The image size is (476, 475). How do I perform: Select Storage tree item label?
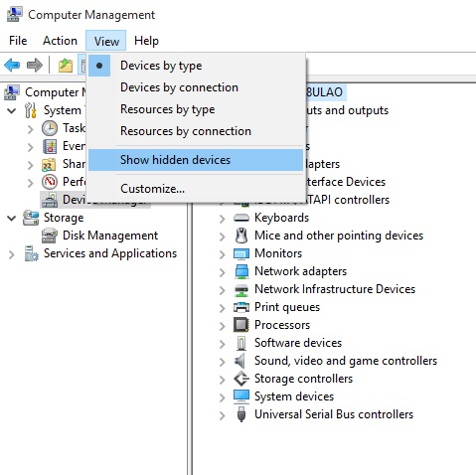point(64,218)
